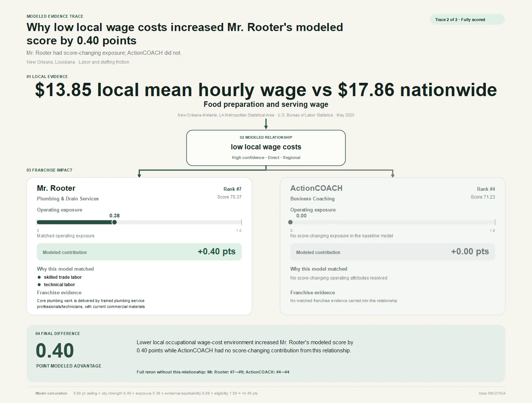
Task: Click the "01 LOCAL EVIDENCE" section label
Action: tap(47, 77)
